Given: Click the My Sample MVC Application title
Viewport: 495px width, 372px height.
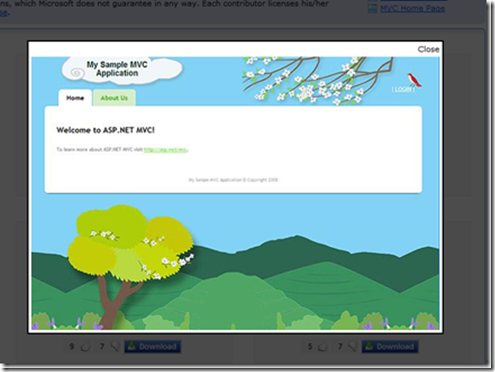Looking at the screenshot, I should [x=117, y=69].
